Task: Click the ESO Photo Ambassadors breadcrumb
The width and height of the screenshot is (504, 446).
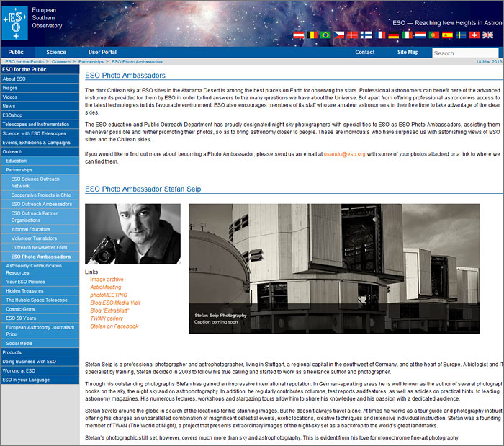Action: pos(137,62)
